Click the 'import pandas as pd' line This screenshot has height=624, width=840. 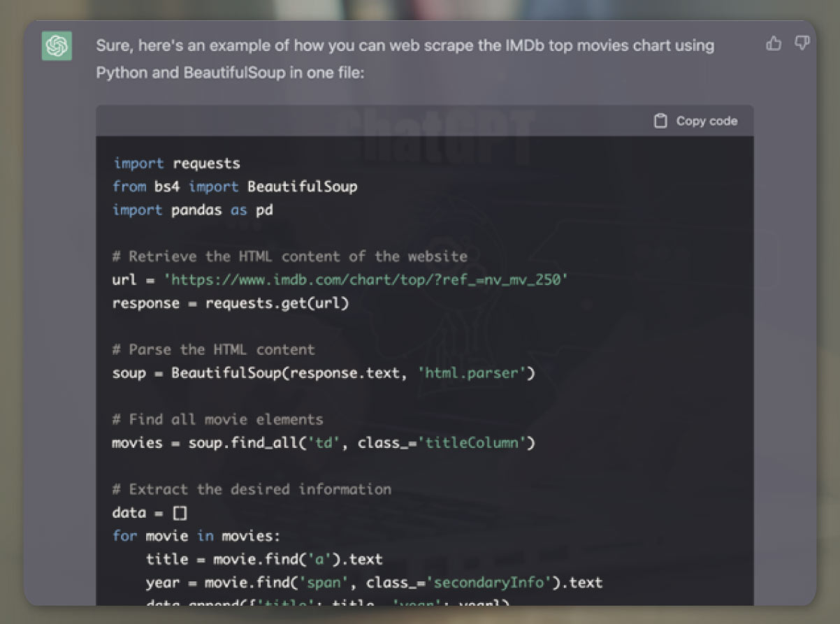[x=192, y=210]
